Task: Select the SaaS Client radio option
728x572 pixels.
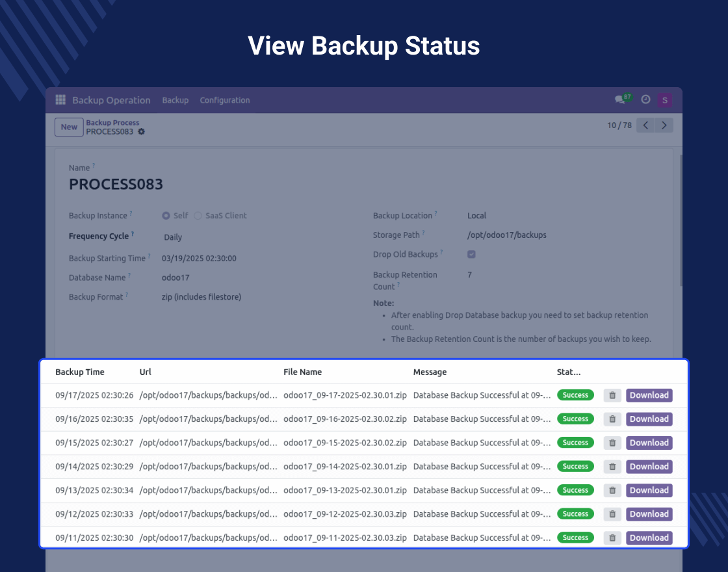Action: [198, 216]
